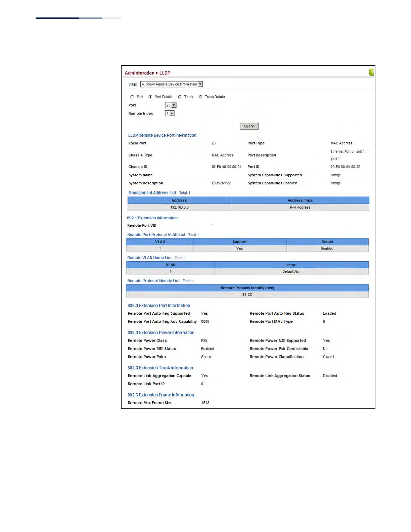Select the DefaultVlan name cell
Screen dimensions: 411x532
291,272
